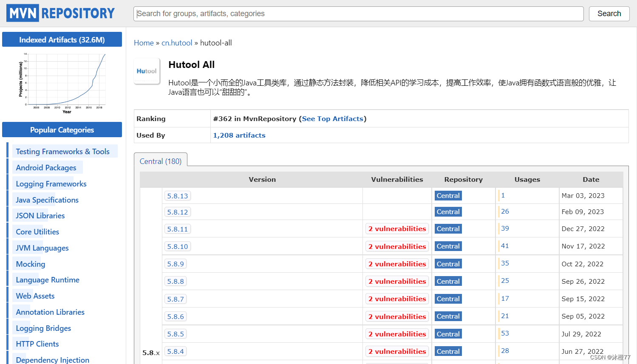Open Java Specifications category
The image size is (637, 364).
(x=47, y=200)
